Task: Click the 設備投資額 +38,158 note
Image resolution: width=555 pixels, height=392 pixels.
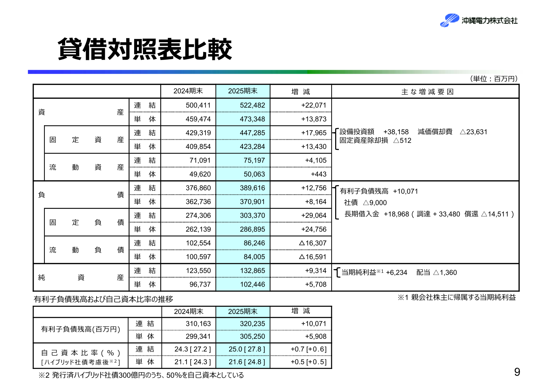Action: tap(374, 132)
